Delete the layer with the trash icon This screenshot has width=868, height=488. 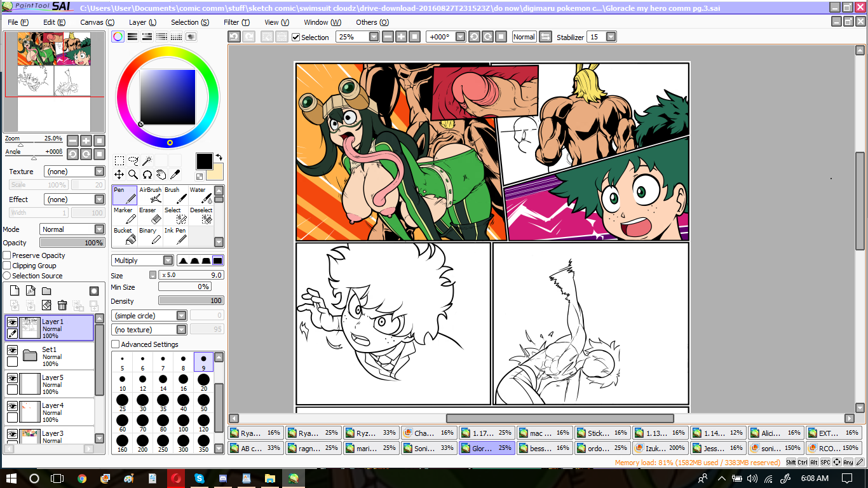[62, 306]
